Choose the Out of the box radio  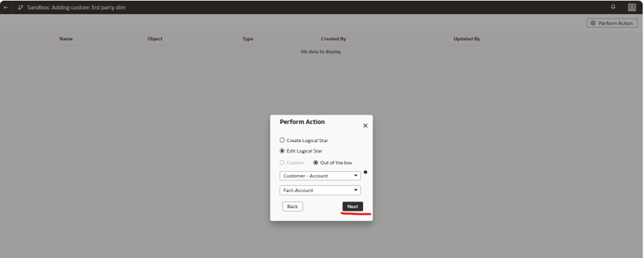[x=332, y=162]
